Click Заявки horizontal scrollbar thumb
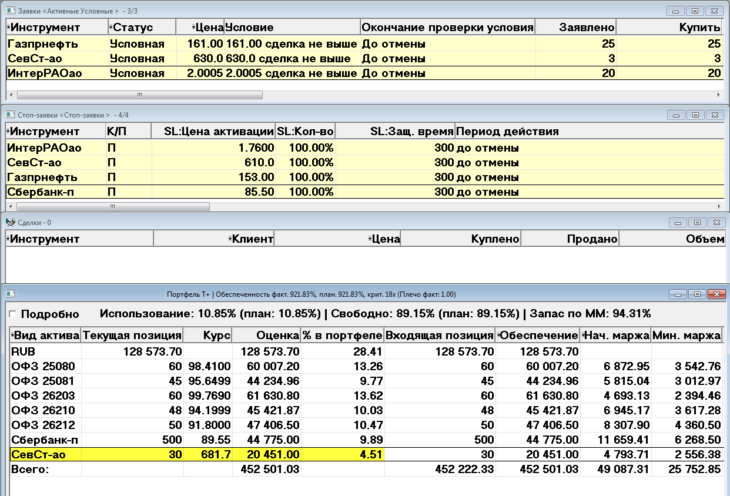Viewport: 730px width, 496px height. tap(140, 95)
